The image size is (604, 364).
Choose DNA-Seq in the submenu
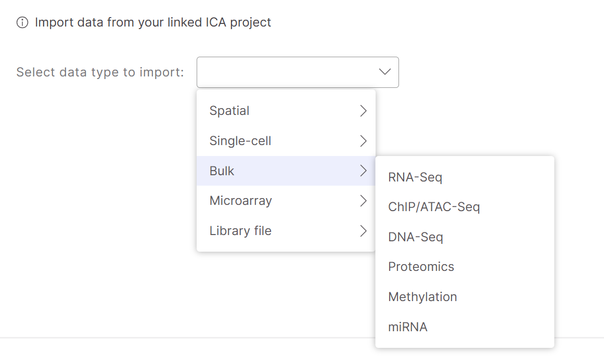point(416,237)
